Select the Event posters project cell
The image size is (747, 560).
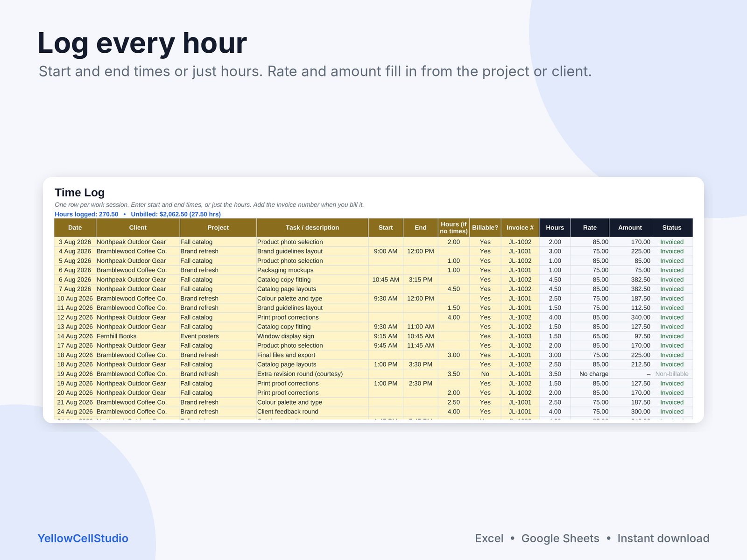(218, 336)
